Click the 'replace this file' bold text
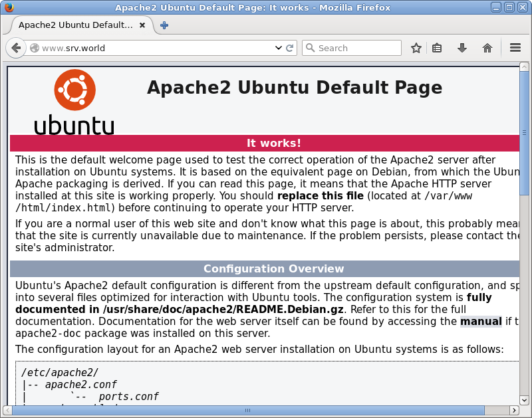532x418 pixels. pyautogui.click(x=321, y=196)
